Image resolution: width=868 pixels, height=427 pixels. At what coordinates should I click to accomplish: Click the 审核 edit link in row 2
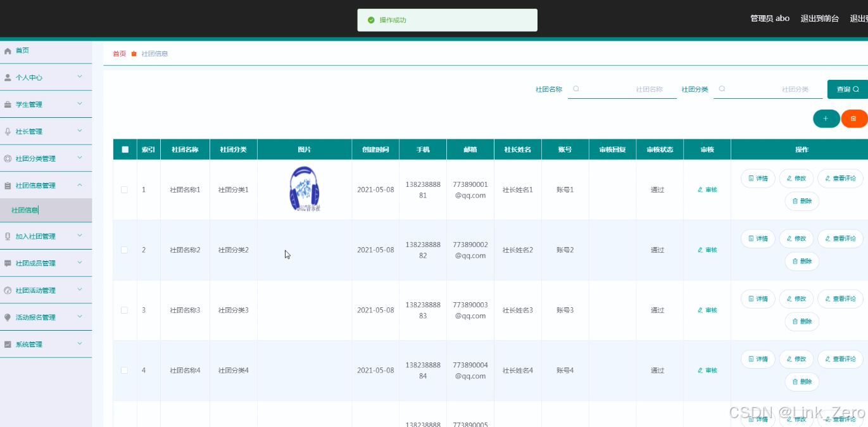707,250
